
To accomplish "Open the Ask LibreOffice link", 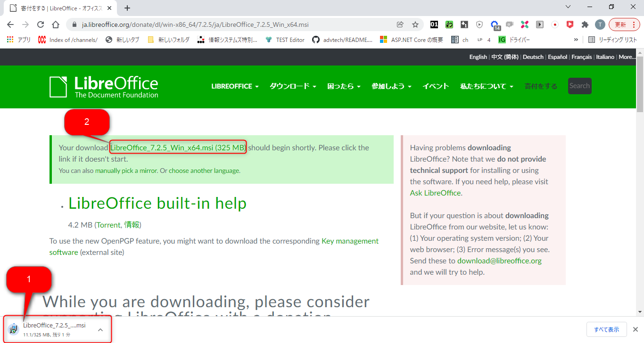I will click(435, 193).
